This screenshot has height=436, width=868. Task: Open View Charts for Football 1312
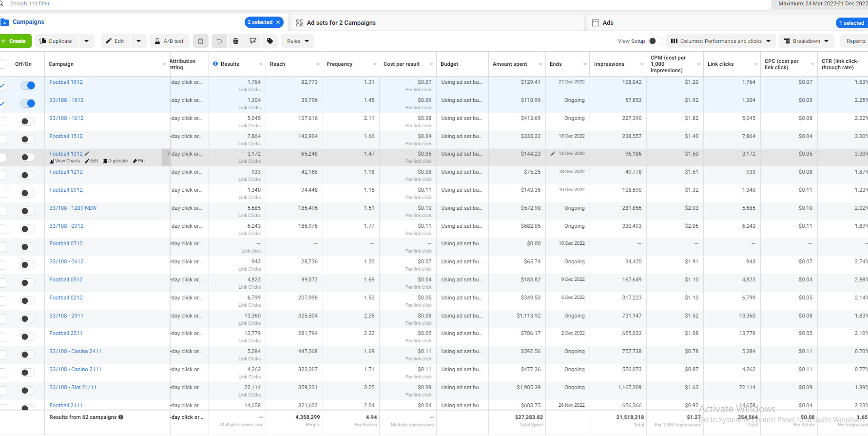[65, 161]
